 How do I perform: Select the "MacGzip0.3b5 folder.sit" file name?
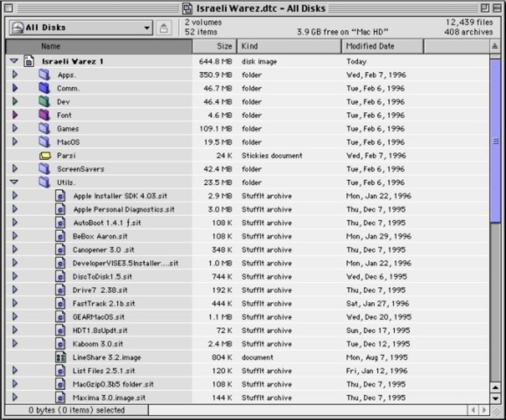(113, 384)
